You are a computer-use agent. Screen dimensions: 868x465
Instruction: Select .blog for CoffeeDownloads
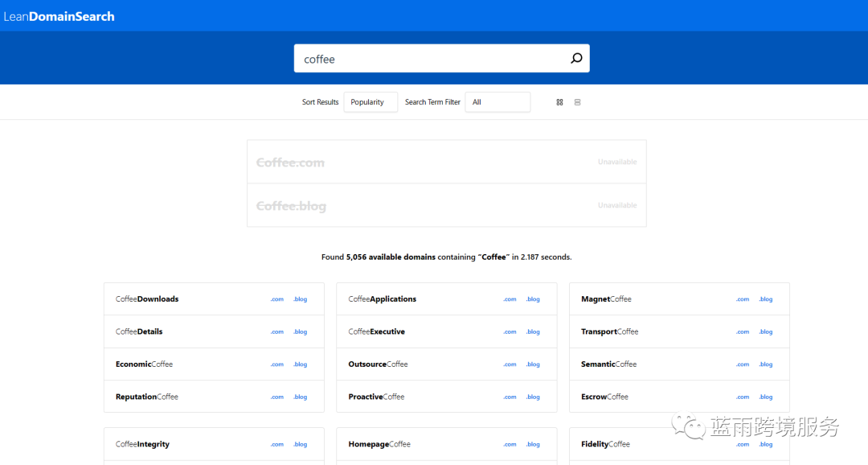[300, 299]
